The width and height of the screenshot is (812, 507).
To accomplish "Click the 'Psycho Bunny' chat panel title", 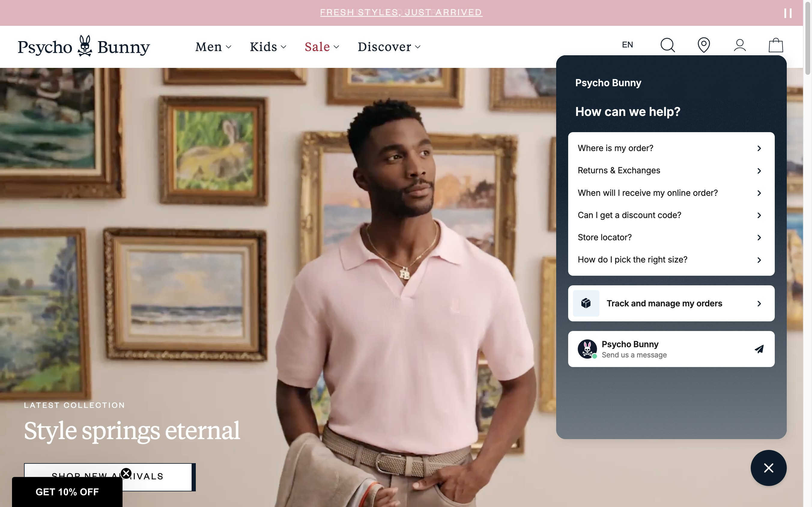I will [608, 83].
